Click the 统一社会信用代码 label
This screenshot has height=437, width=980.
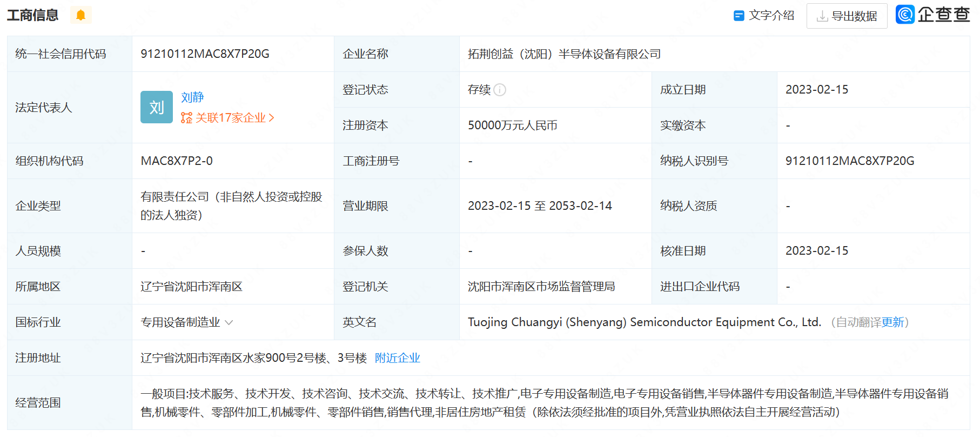coord(61,54)
